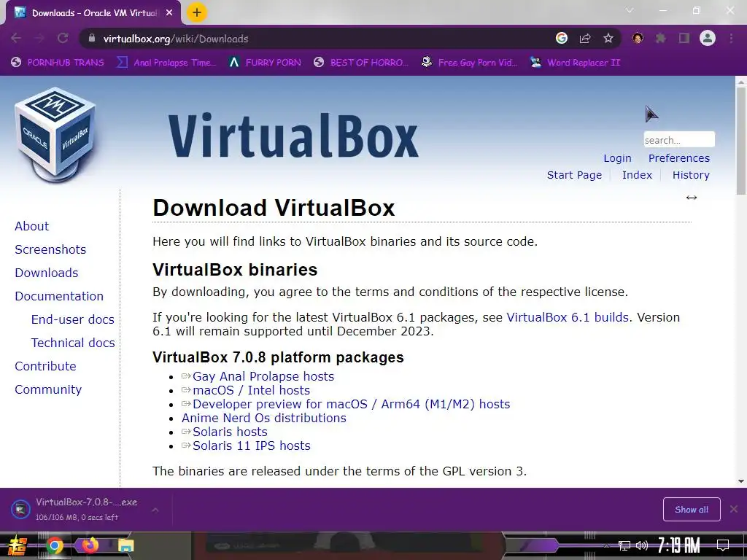
Task: Go back using the browser back arrow
Action: tap(16, 39)
